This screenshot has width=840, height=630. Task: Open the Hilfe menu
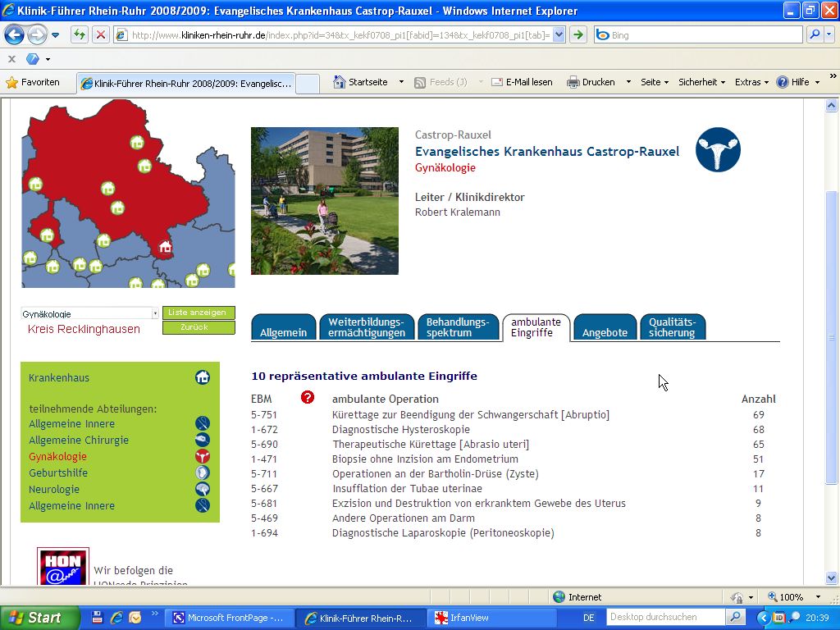pyautogui.click(x=798, y=82)
